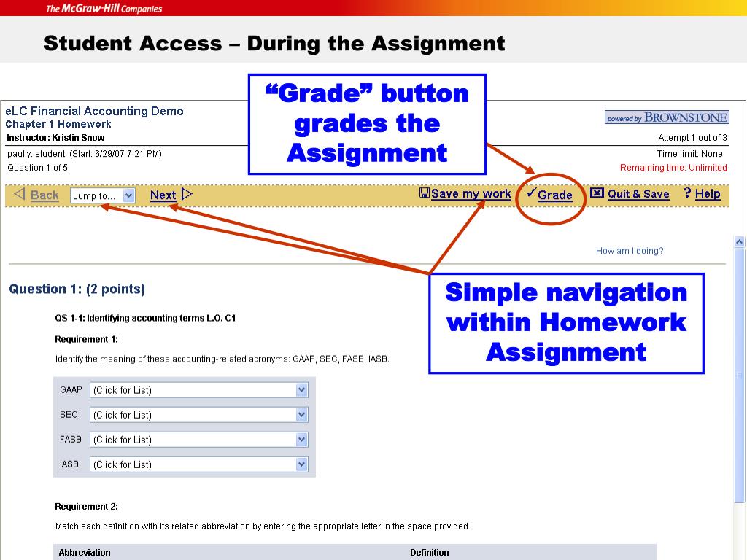Click the vertical scrollbar thumb
The image size is (747, 560).
pyautogui.click(x=740, y=375)
